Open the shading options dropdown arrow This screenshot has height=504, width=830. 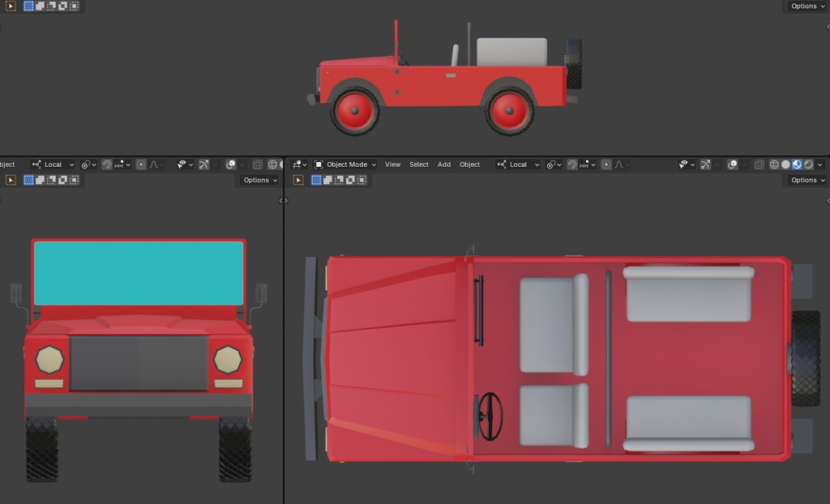pos(820,164)
